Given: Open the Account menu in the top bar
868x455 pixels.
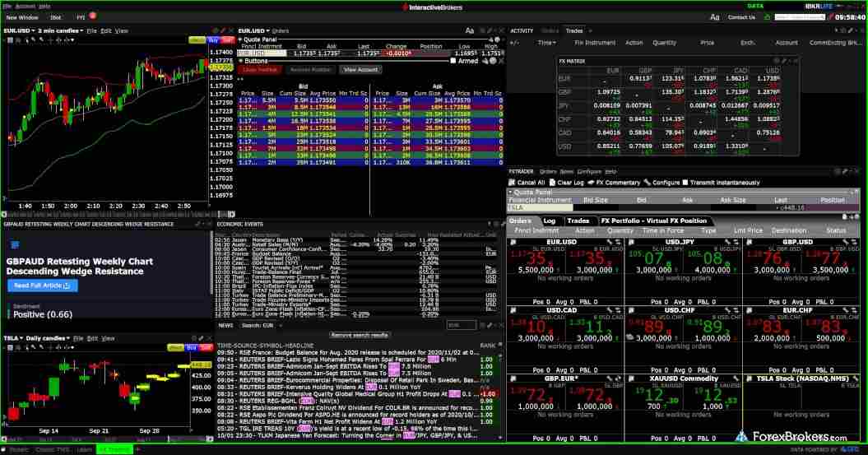Looking at the screenshot, I should pyautogui.click(x=26, y=6).
